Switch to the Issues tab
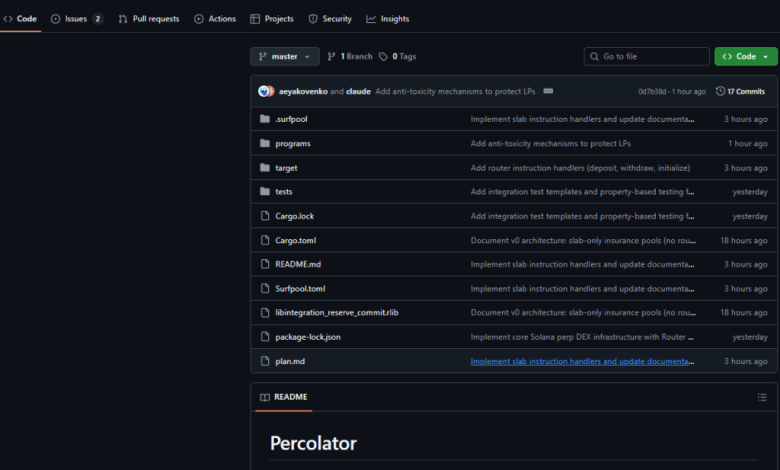Screen dimensions: 780x470 (x=76, y=19)
